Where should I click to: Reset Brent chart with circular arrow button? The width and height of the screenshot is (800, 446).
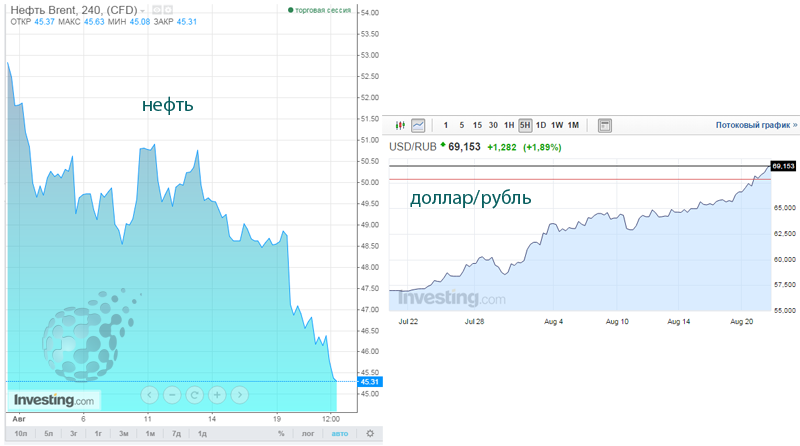pos(194,394)
